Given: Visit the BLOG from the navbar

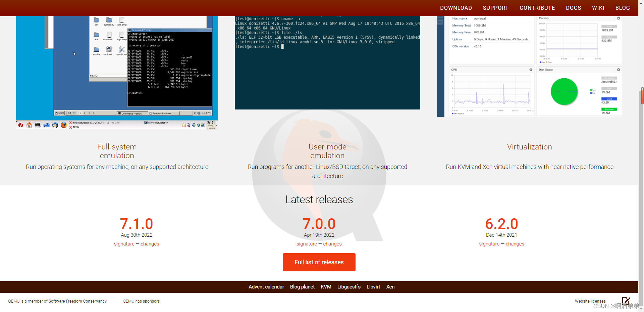Looking at the screenshot, I should pyautogui.click(x=623, y=8).
